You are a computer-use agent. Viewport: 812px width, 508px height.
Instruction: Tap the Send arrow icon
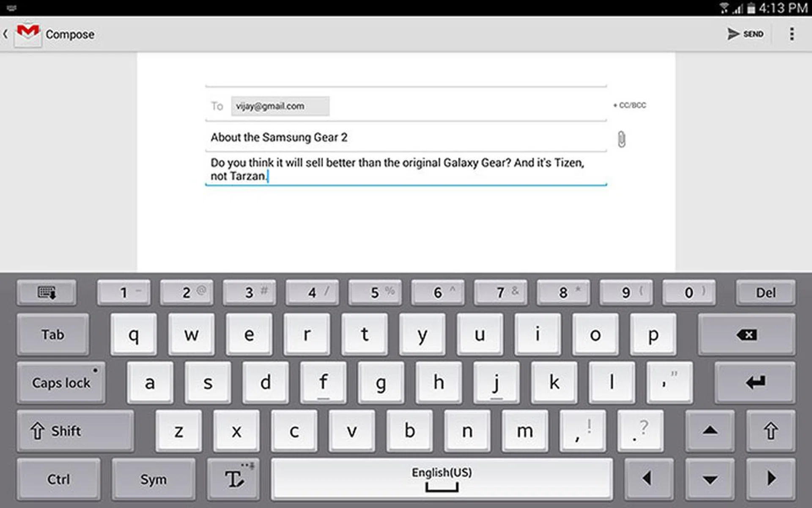[733, 34]
